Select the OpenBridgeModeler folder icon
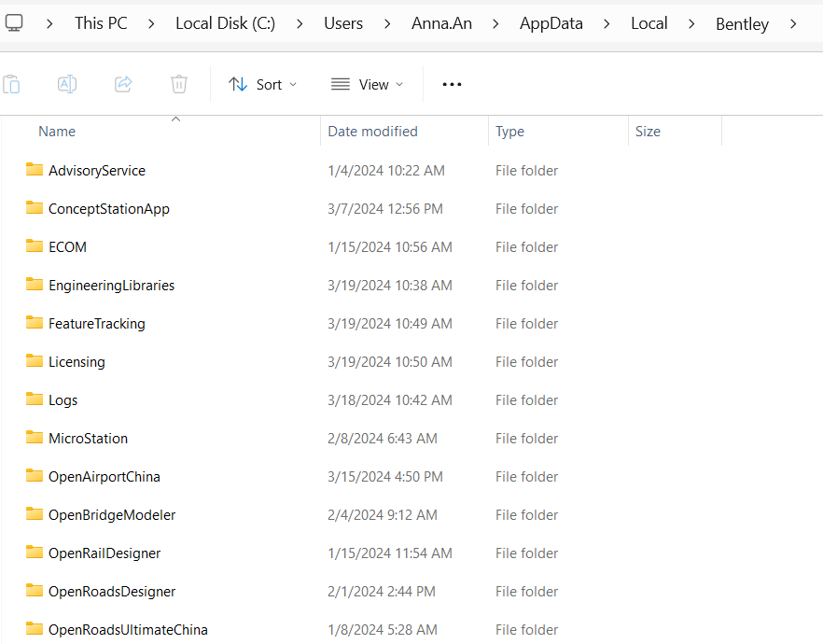823x644 pixels. tap(35, 514)
